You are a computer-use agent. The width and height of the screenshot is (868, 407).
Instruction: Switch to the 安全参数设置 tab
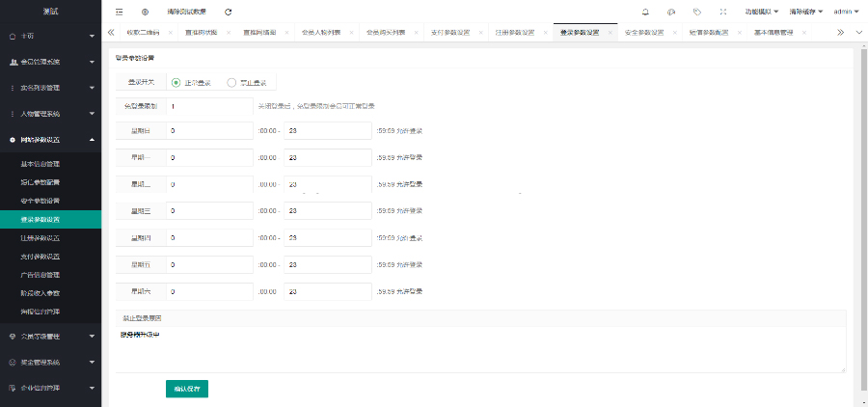[643, 32]
